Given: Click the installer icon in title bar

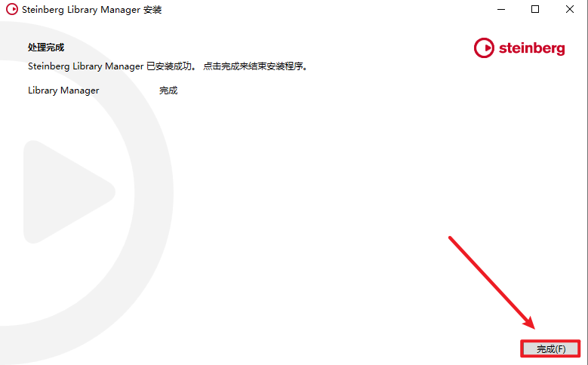Looking at the screenshot, I should [11, 9].
